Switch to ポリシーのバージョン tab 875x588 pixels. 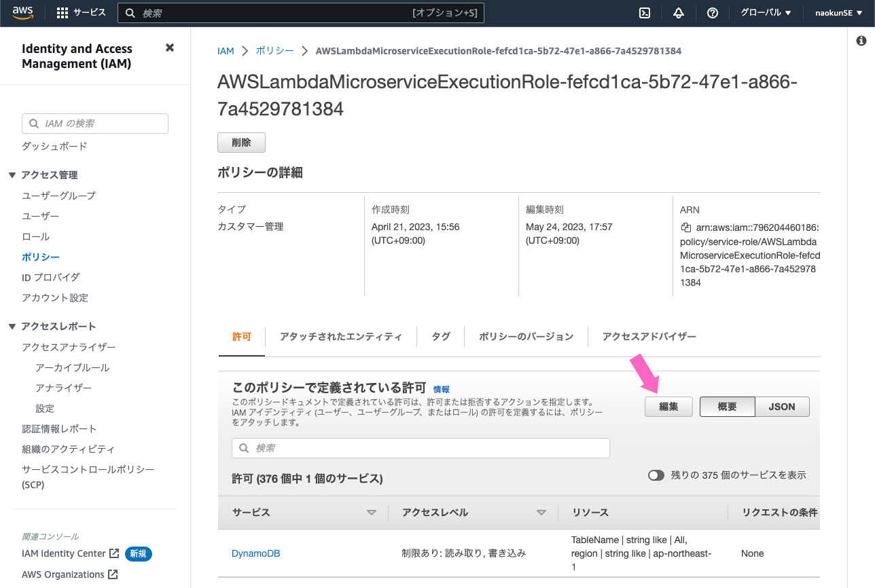click(526, 337)
